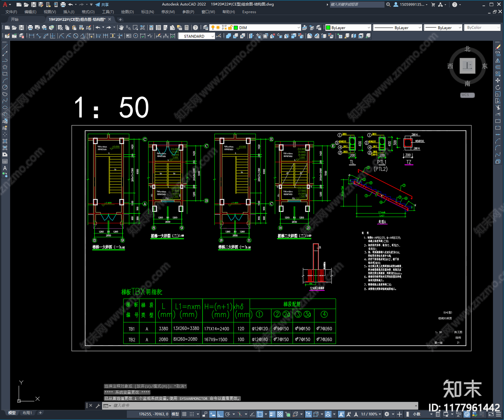Select the Line tool in the left toolbar
Image resolution: width=504 pixels, height=420 pixels.
point(5,47)
